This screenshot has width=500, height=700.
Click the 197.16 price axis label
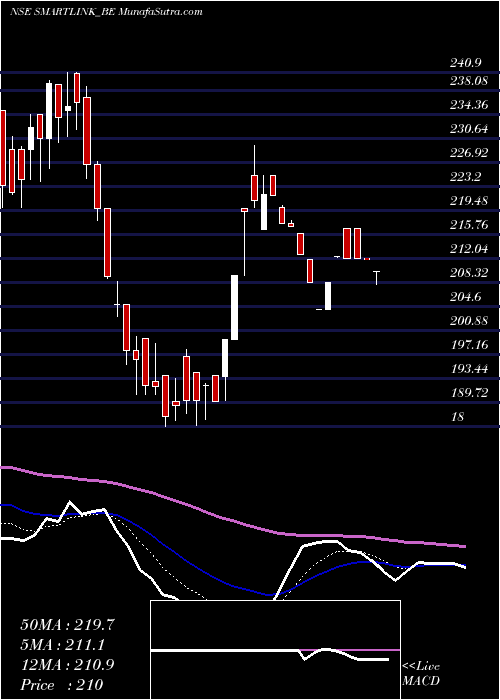pyautogui.click(x=469, y=345)
